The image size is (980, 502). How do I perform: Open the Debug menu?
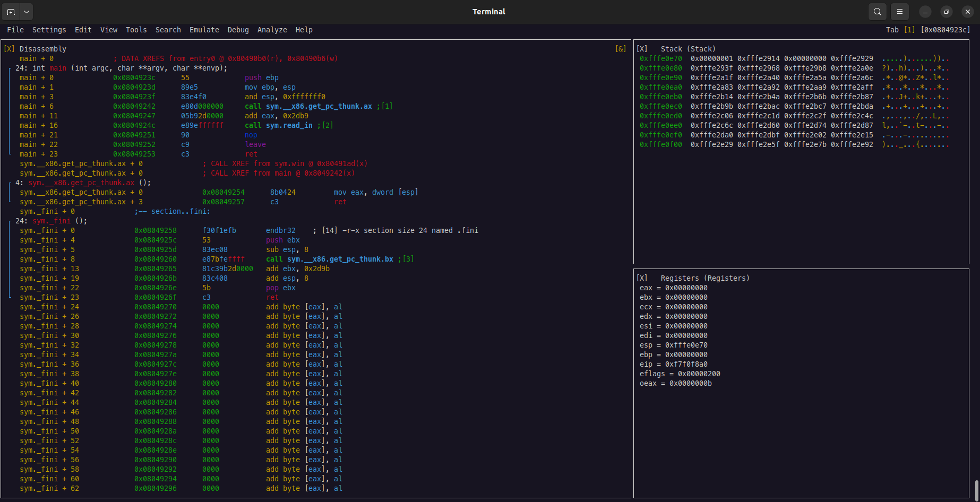pos(238,30)
